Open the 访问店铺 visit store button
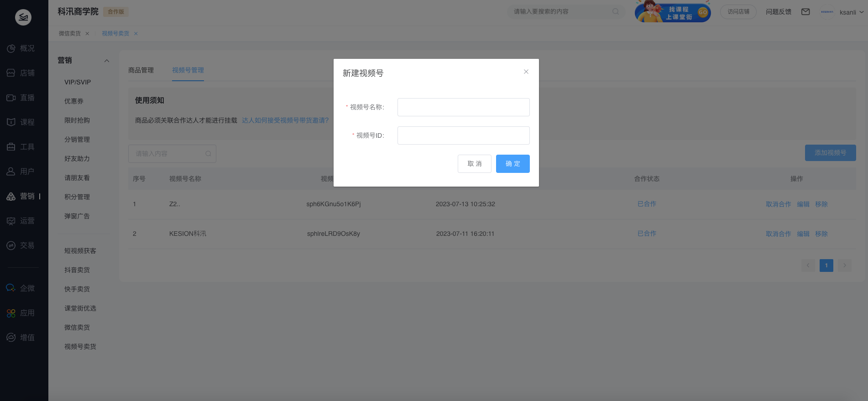868x401 pixels. point(738,12)
